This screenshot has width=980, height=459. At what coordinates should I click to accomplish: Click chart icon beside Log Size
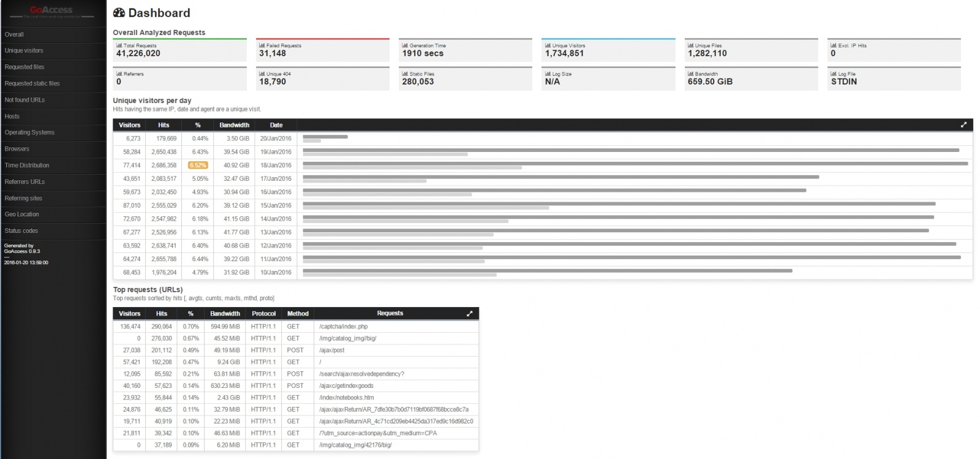[x=548, y=74]
